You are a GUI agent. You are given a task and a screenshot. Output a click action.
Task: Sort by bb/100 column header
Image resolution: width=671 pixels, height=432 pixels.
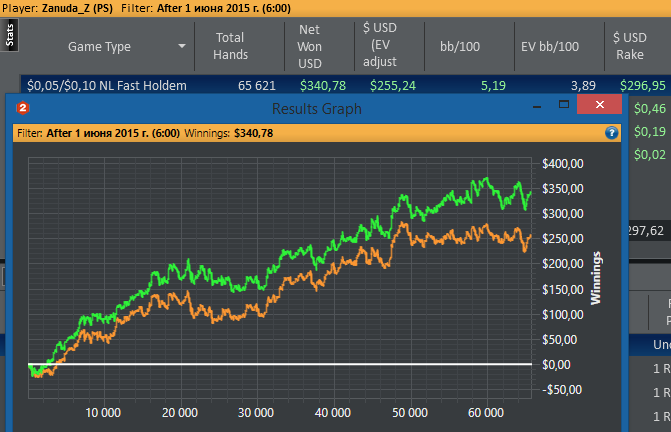(x=460, y=47)
